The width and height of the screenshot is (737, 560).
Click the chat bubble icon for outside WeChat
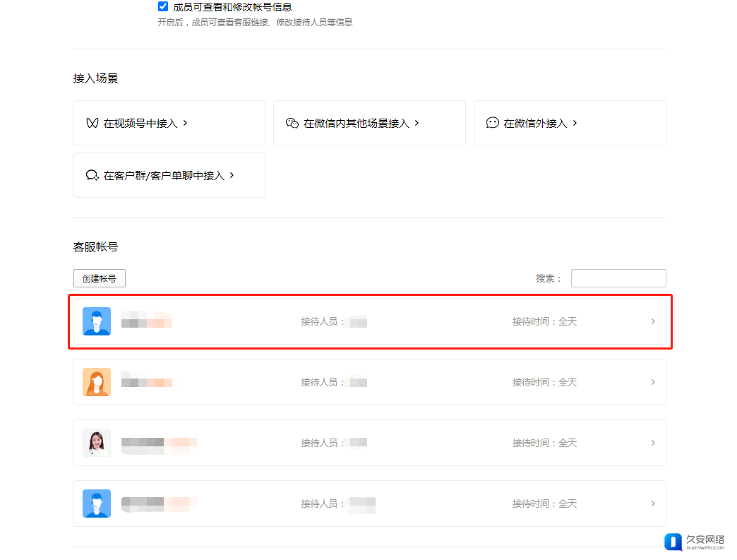point(492,123)
